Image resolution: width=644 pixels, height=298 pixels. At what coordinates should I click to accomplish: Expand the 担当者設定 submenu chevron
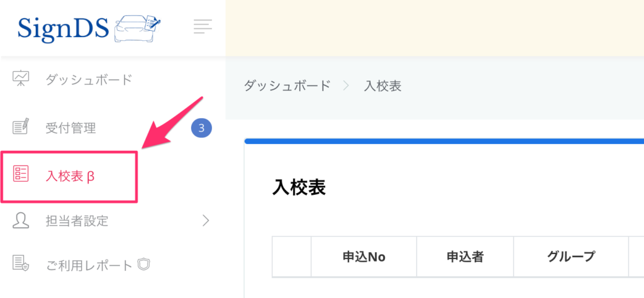pos(205,221)
